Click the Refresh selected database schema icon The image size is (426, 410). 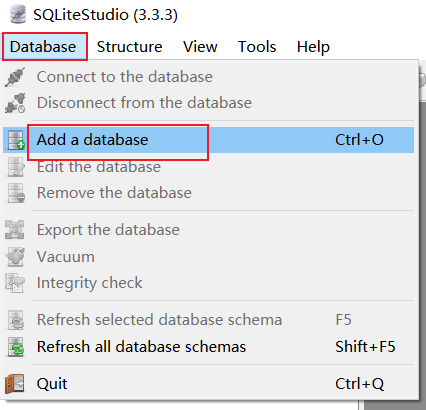[16, 320]
